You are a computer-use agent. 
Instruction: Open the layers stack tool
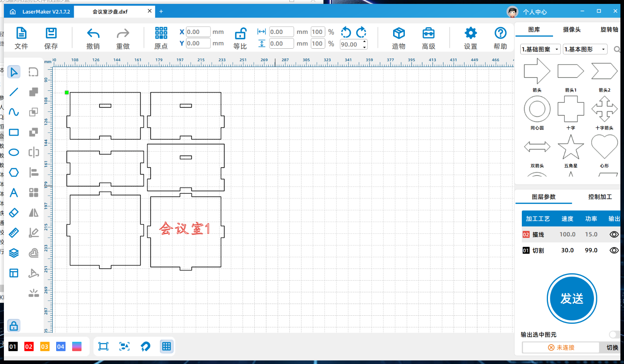pyautogui.click(x=14, y=253)
